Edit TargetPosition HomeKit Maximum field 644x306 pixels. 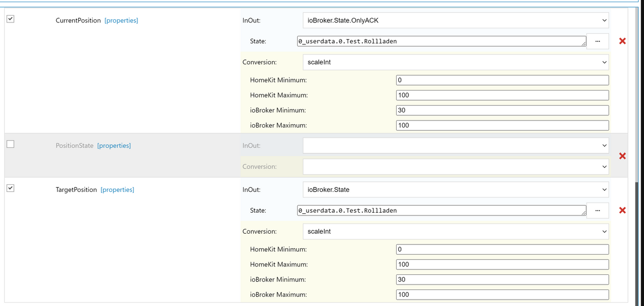click(x=502, y=264)
